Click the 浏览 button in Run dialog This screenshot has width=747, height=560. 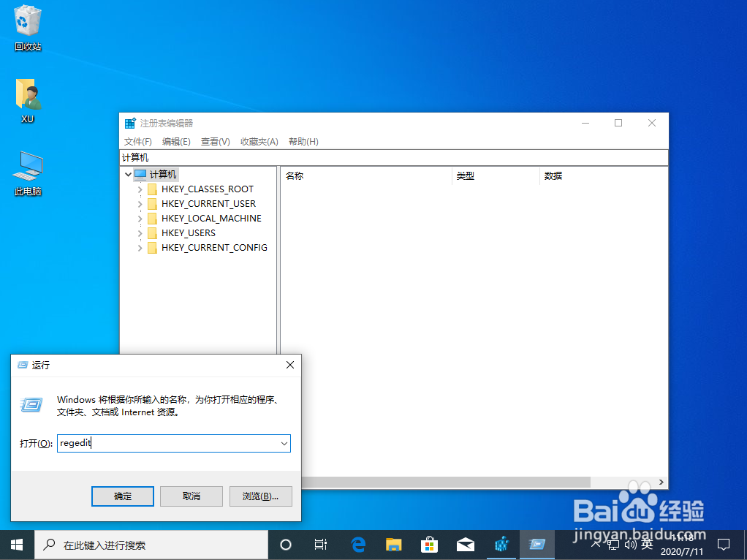[x=260, y=496]
